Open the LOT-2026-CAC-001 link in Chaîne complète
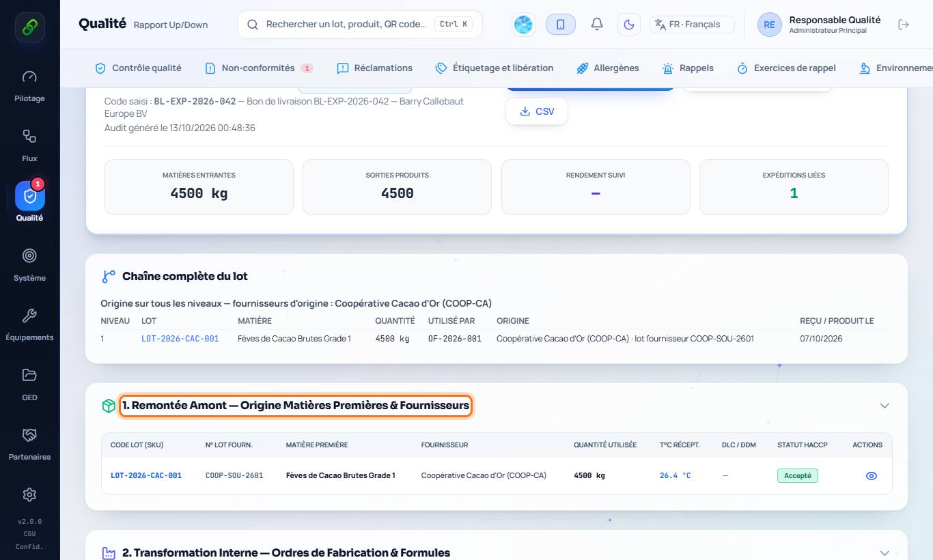The height and width of the screenshot is (560, 933). (x=180, y=339)
